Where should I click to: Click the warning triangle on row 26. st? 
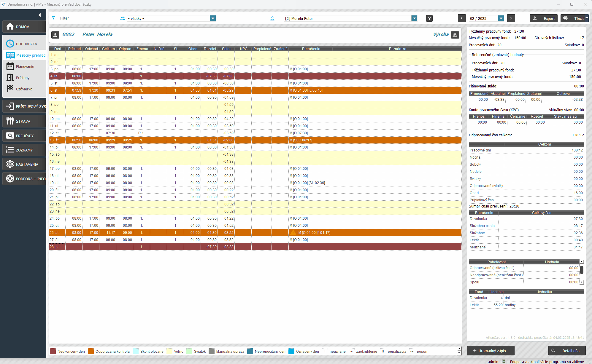point(293,233)
